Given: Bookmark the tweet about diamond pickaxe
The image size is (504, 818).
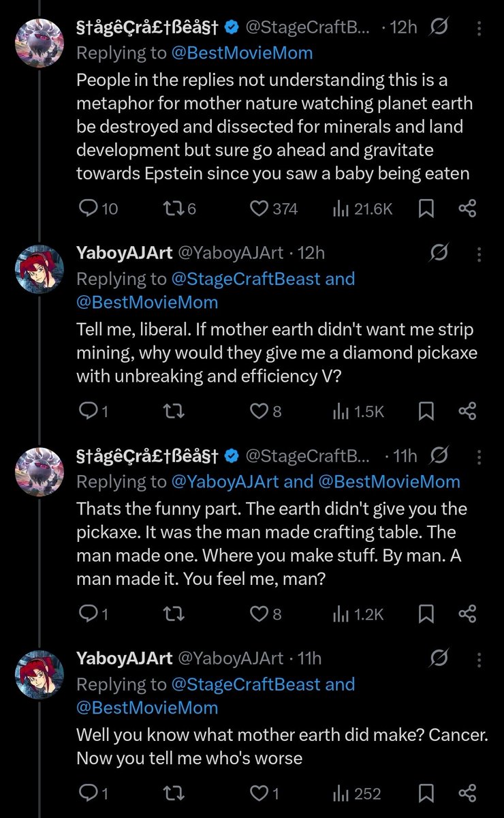Looking at the screenshot, I should [426, 411].
